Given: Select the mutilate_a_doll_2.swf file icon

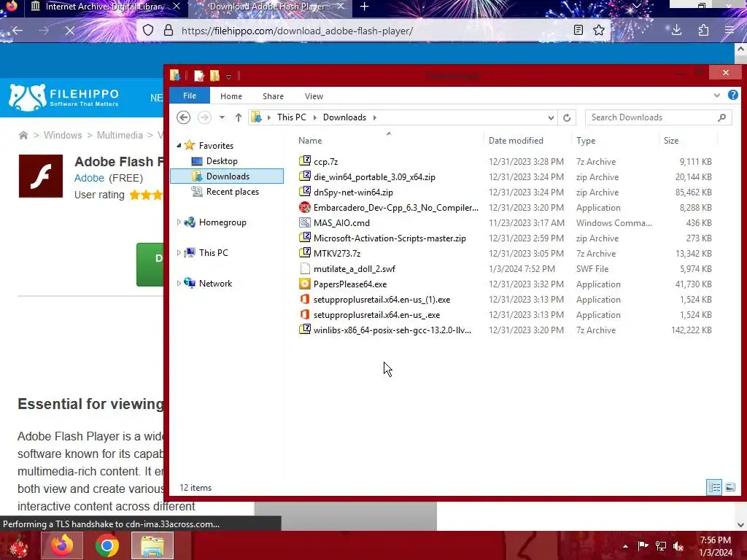Looking at the screenshot, I should point(305,268).
